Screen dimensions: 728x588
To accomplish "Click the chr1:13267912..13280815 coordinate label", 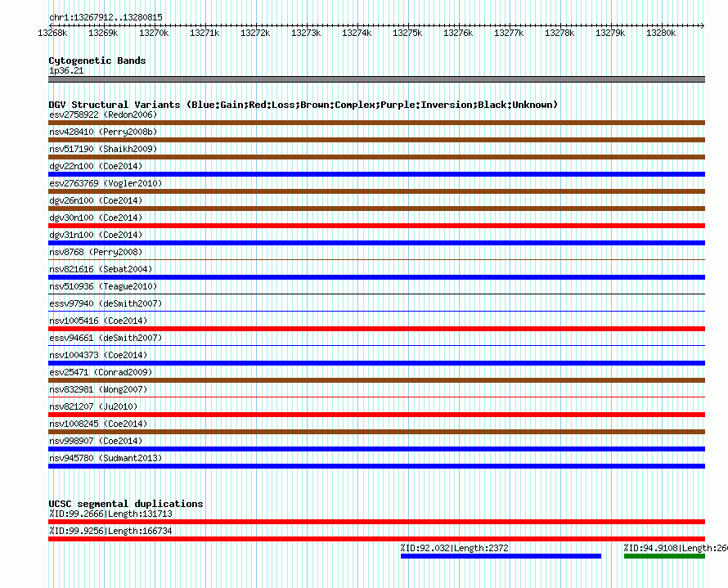I will (106, 18).
